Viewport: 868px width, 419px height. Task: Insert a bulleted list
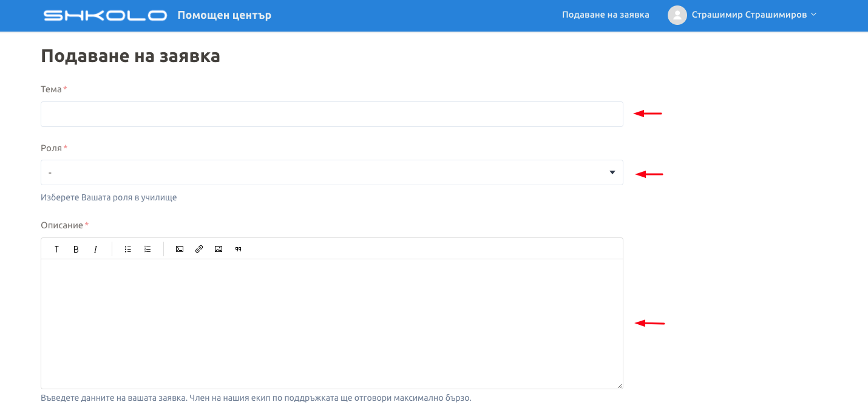point(128,249)
